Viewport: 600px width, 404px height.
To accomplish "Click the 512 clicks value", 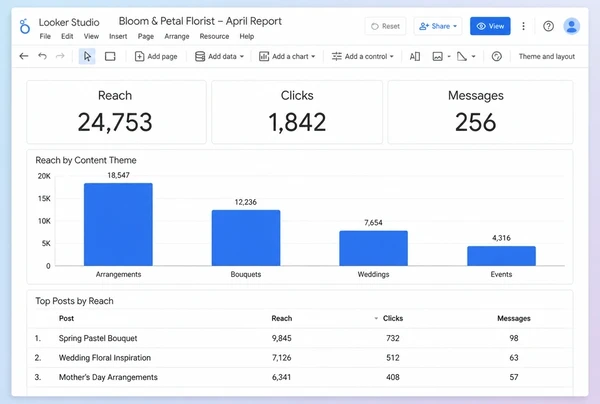I will pos(393,358).
